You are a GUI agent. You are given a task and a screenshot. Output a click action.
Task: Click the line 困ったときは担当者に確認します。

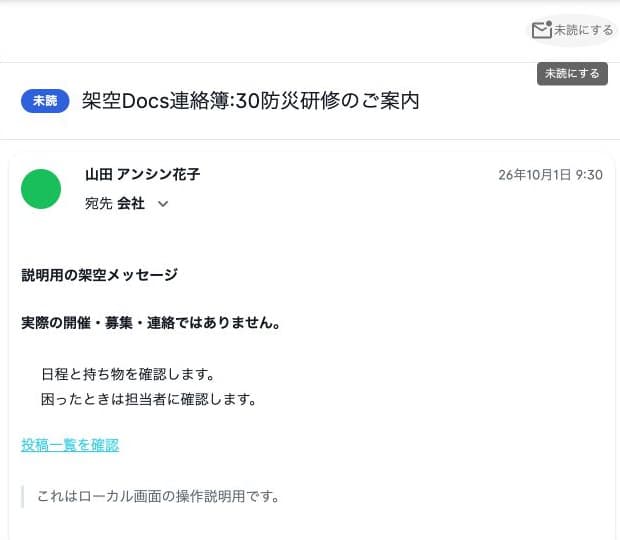149,399
